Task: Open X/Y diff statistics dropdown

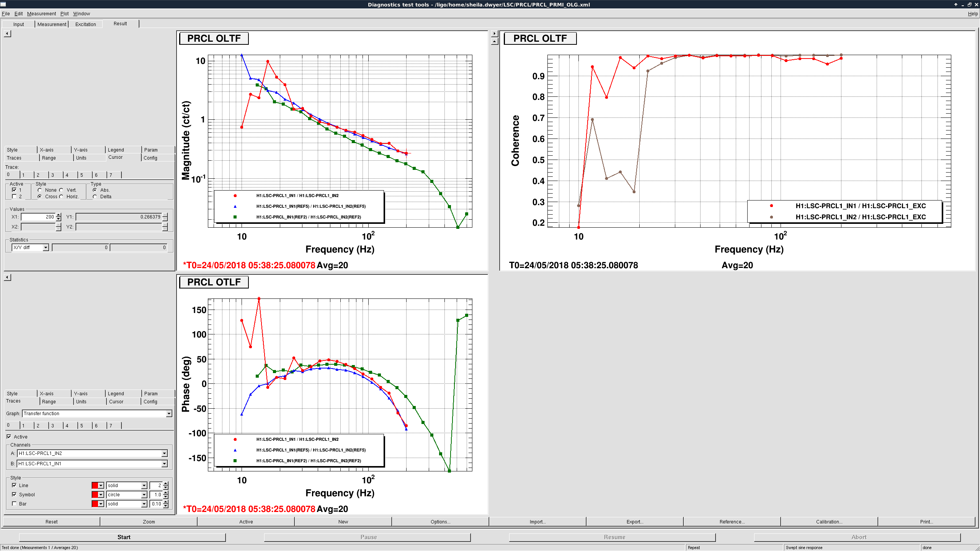Action: 46,248
